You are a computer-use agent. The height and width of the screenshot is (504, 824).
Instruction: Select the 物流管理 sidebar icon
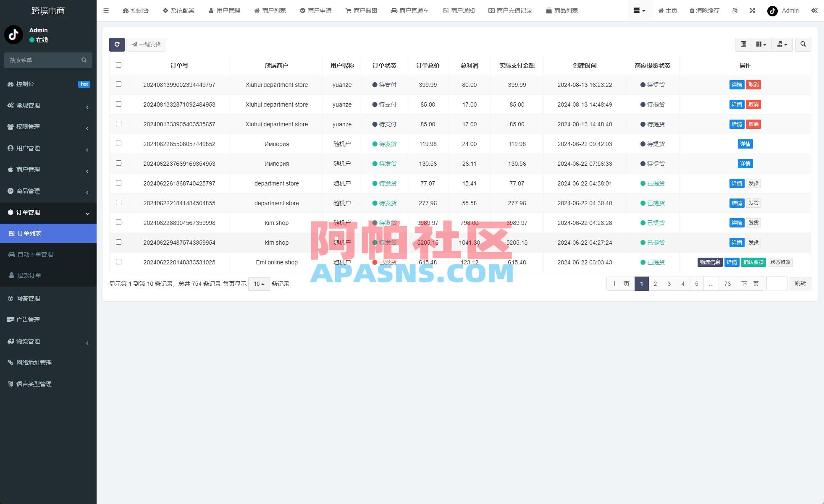[x=10, y=341]
